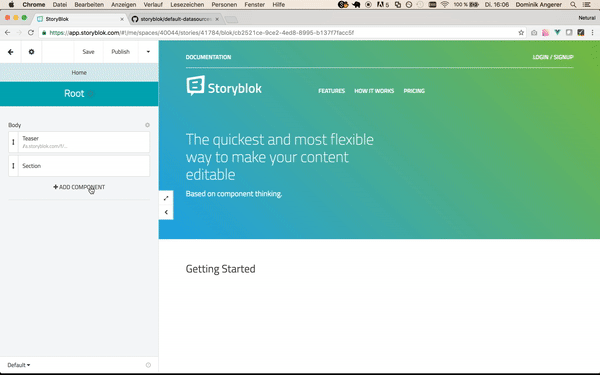Open the Fenster menu
The height and width of the screenshot is (375, 600).
pos(254,5)
